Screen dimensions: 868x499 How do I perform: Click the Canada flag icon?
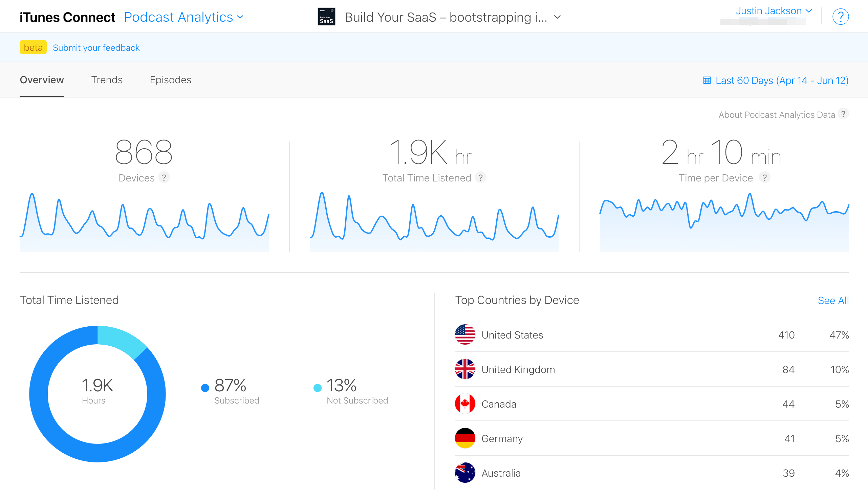click(465, 404)
